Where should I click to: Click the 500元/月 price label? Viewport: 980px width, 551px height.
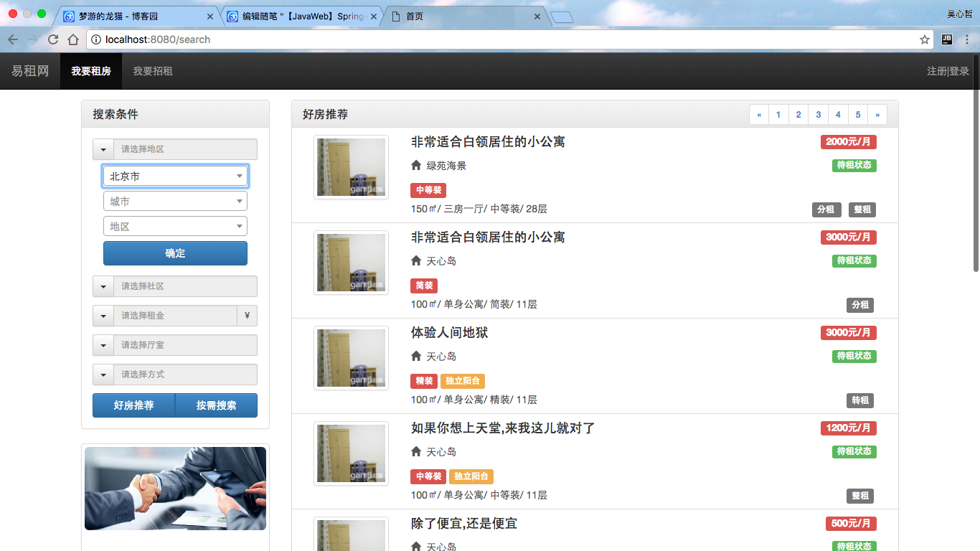[851, 524]
